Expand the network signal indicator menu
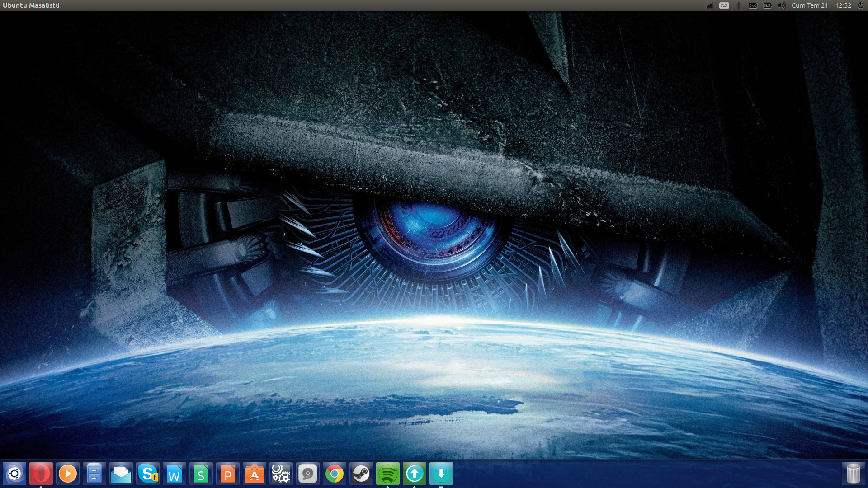This screenshot has width=868, height=488. tap(709, 5)
